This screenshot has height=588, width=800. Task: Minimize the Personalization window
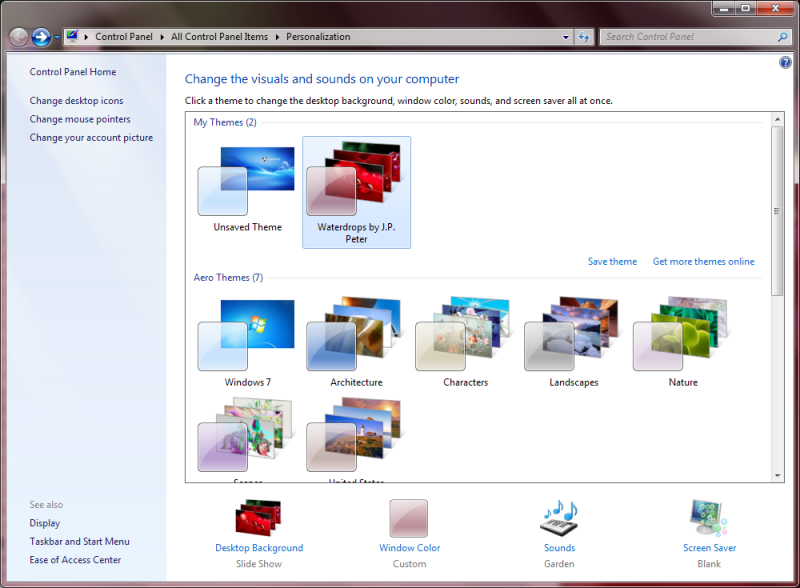pos(723,9)
